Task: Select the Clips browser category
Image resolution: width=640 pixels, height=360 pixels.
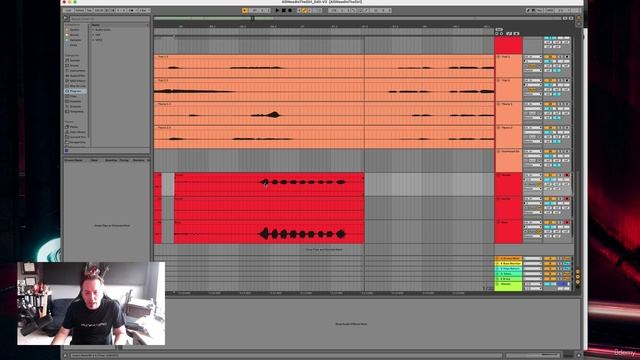Action: 73,96
